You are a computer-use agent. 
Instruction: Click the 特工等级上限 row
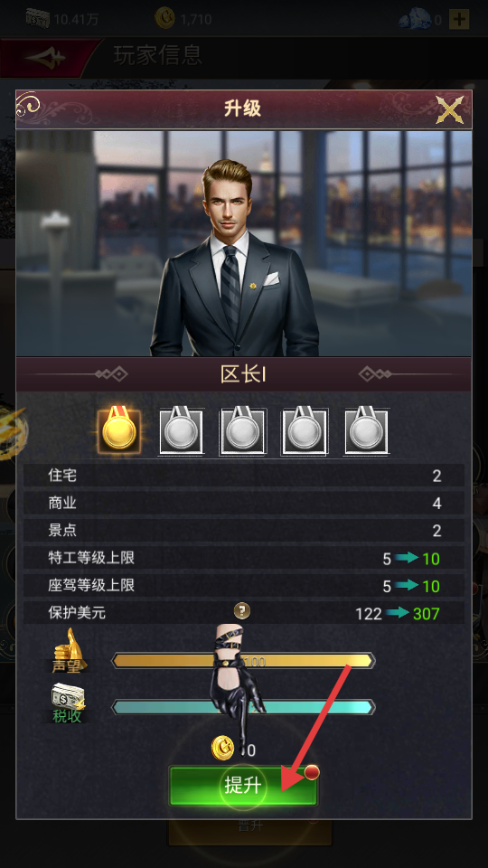[x=243, y=558]
